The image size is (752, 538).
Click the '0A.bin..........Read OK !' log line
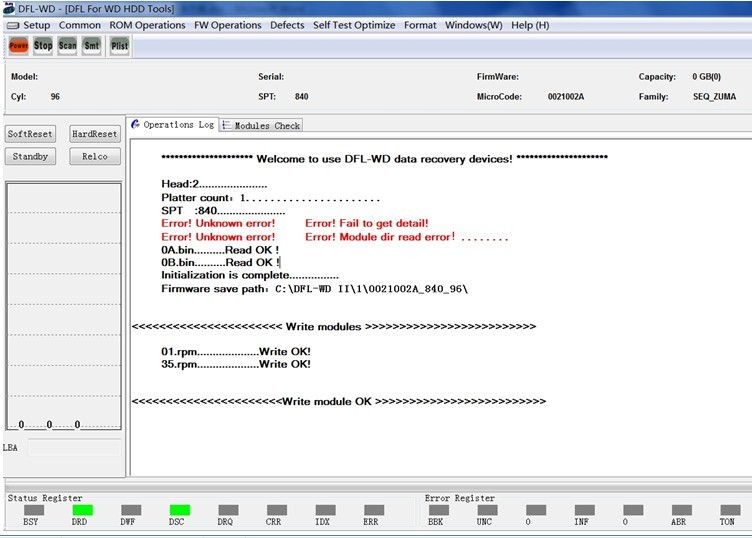[220, 250]
